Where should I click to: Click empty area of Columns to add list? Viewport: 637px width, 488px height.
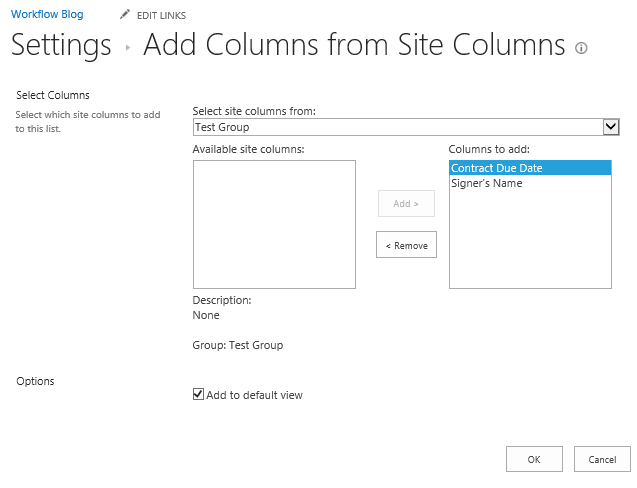click(529, 245)
